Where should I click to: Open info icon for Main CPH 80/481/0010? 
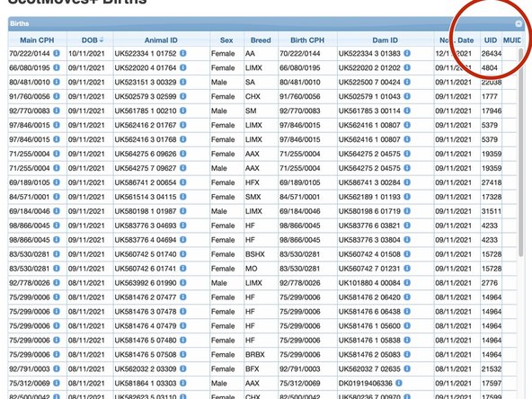pos(57,82)
